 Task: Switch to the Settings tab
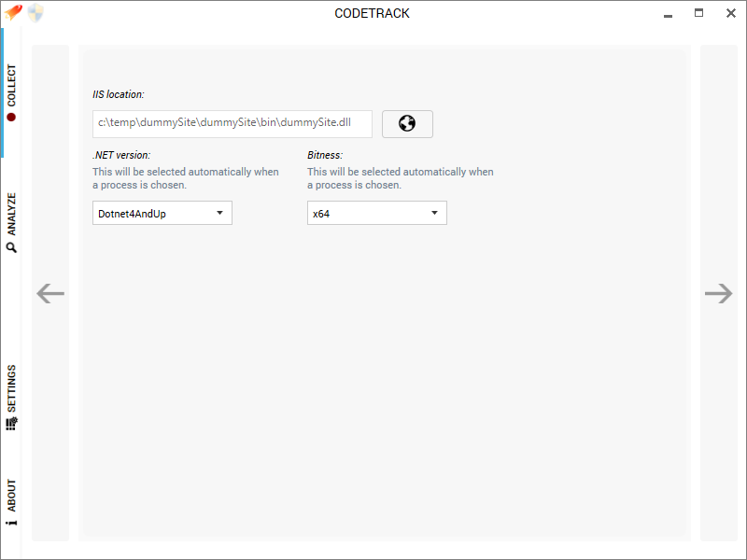(11, 398)
